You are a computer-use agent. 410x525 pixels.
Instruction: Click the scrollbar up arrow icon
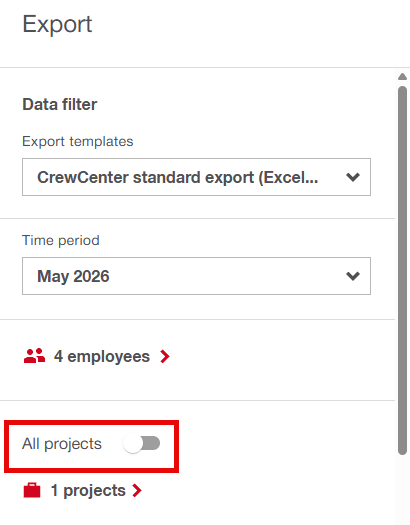coord(402,77)
